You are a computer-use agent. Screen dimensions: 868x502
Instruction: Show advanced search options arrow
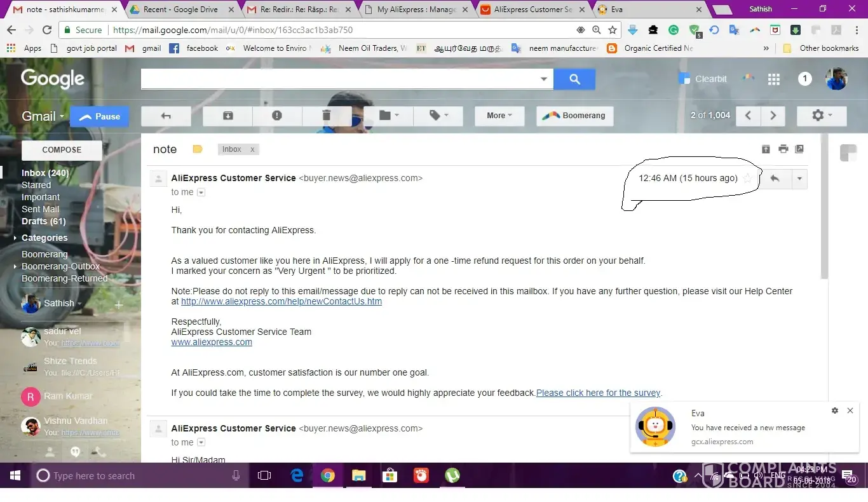click(544, 79)
